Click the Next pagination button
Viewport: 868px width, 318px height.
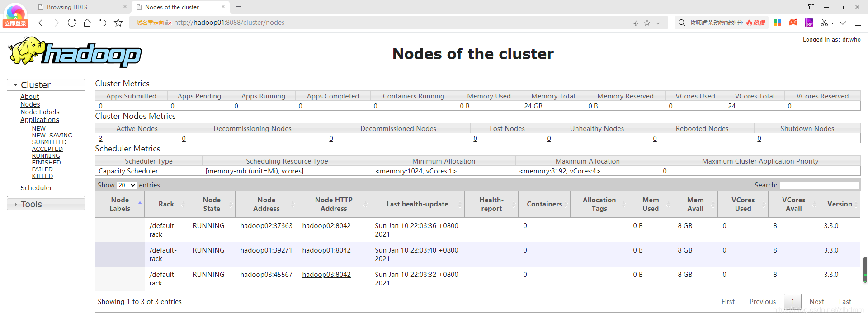(816, 302)
